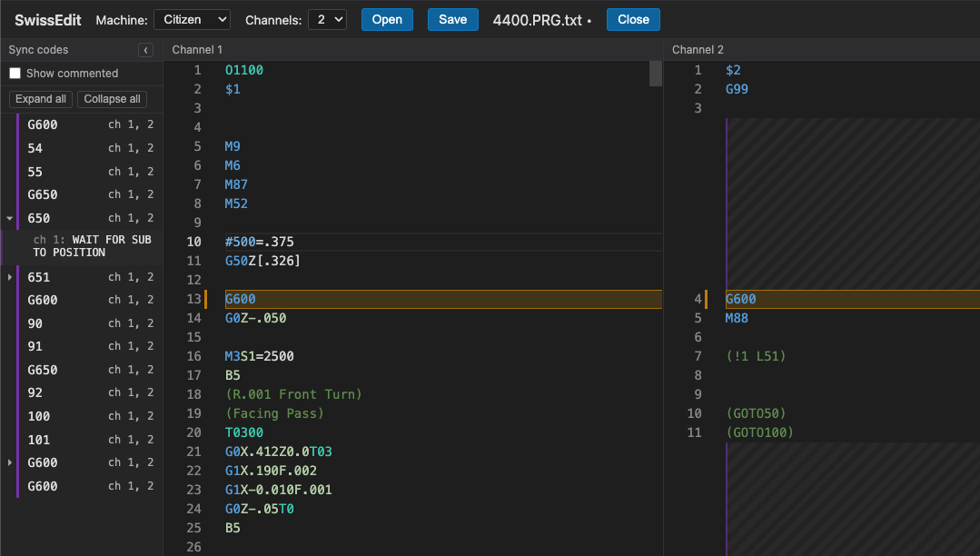Click the M87 code line
Image resolution: width=980 pixels, height=556 pixels.
click(x=236, y=184)
